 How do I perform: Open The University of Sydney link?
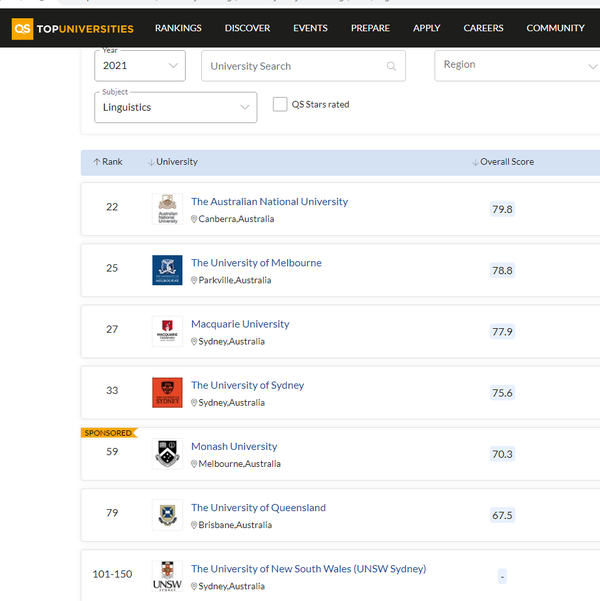click(x=248, y=385)
